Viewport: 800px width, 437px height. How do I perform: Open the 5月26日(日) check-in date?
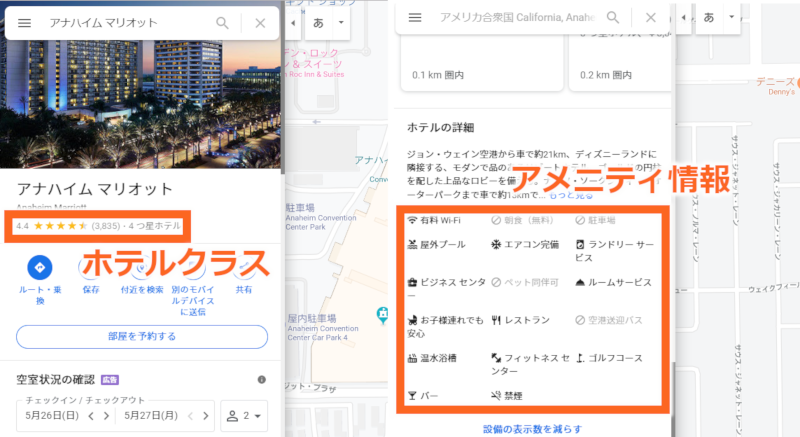[x=52, y=416]
